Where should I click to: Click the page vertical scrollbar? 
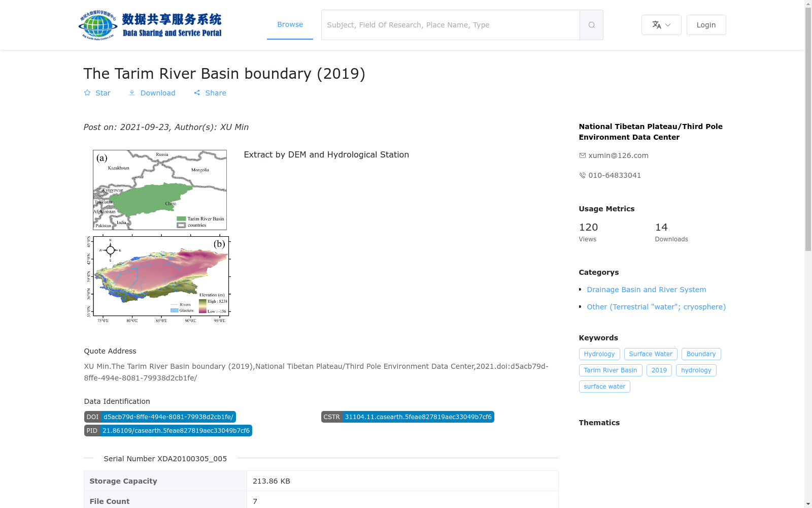808,254
